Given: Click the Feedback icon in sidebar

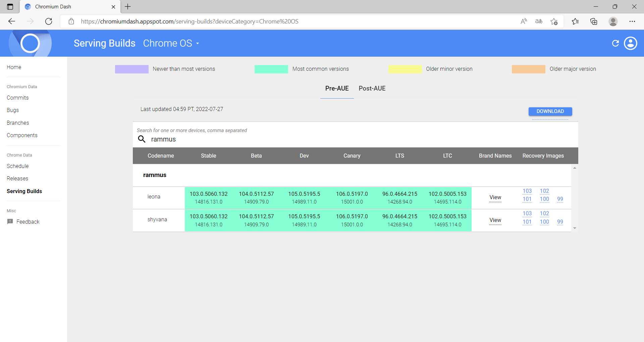Looking at the screenshot, I should 10,222.
